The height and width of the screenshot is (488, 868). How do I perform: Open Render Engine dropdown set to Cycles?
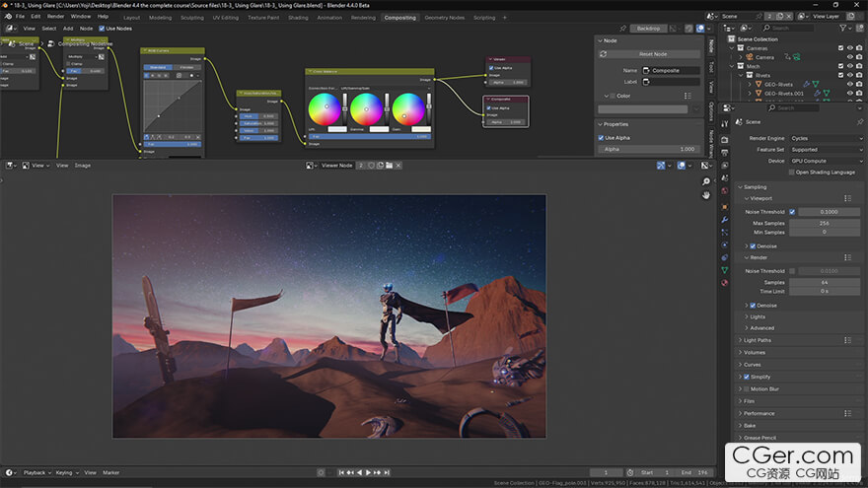[x=827, y=138]
